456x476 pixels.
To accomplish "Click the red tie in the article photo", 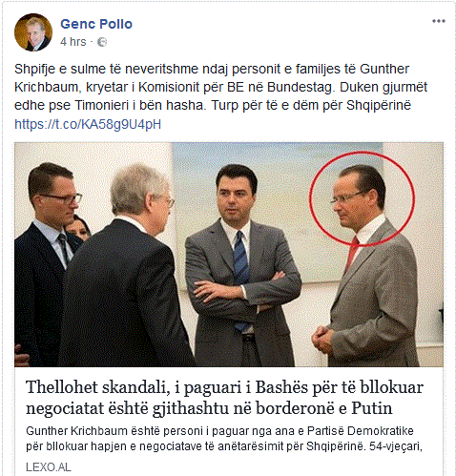I will pyautogui.click(x=351, y=255).
